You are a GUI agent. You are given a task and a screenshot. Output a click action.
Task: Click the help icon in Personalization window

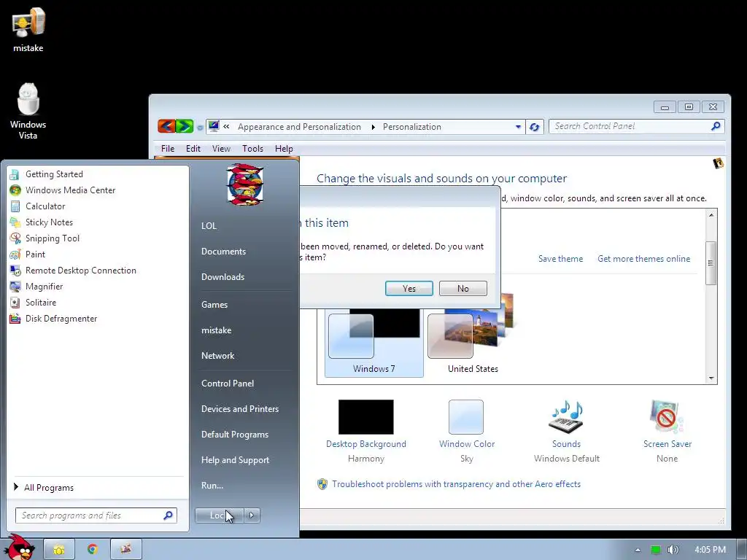click(718, 163)
